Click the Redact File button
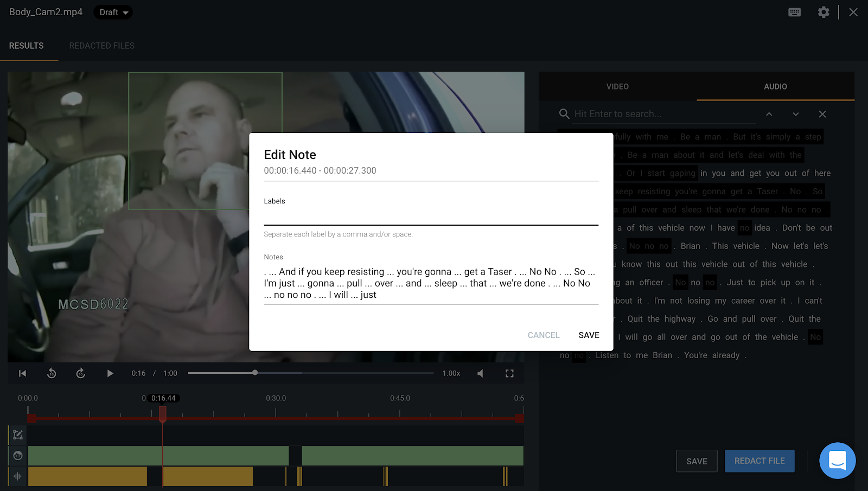868x491 pixels. pos(759,461)
